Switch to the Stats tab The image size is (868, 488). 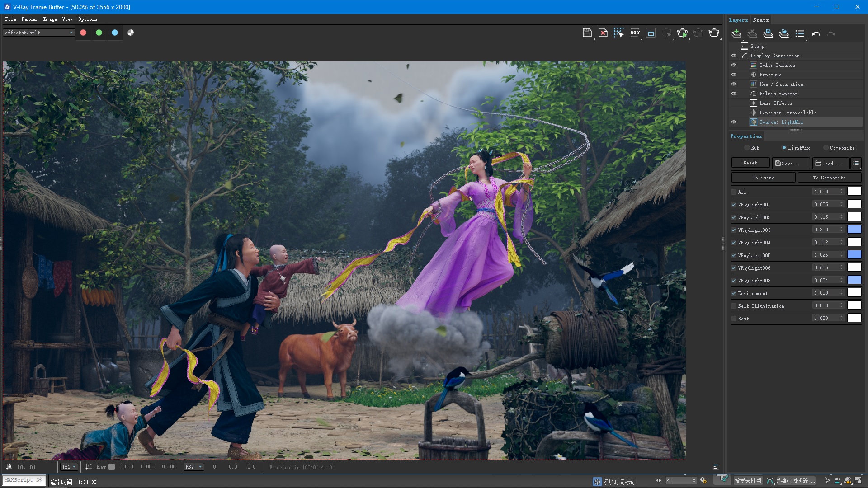(760, 20)
